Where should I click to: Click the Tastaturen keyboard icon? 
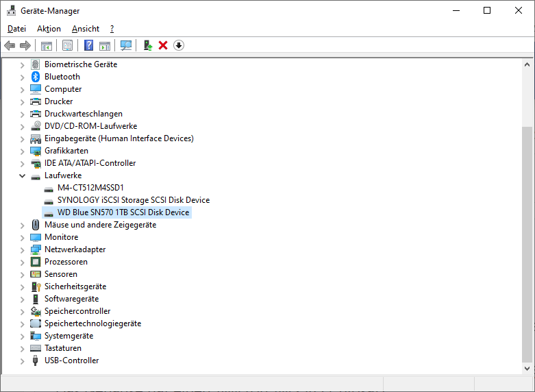[x=36, y=348]
